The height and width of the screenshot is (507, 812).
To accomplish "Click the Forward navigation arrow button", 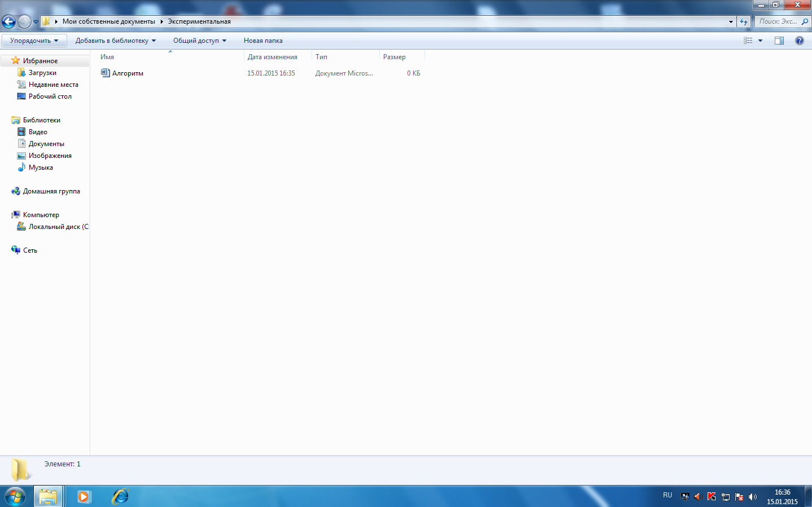I will (24, 22).
